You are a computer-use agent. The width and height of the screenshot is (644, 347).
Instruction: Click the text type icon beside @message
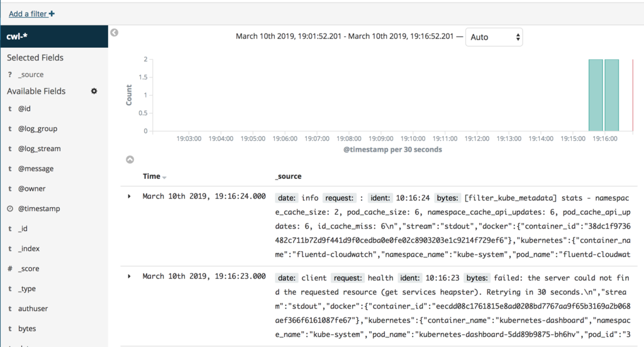tap(10, 169)
